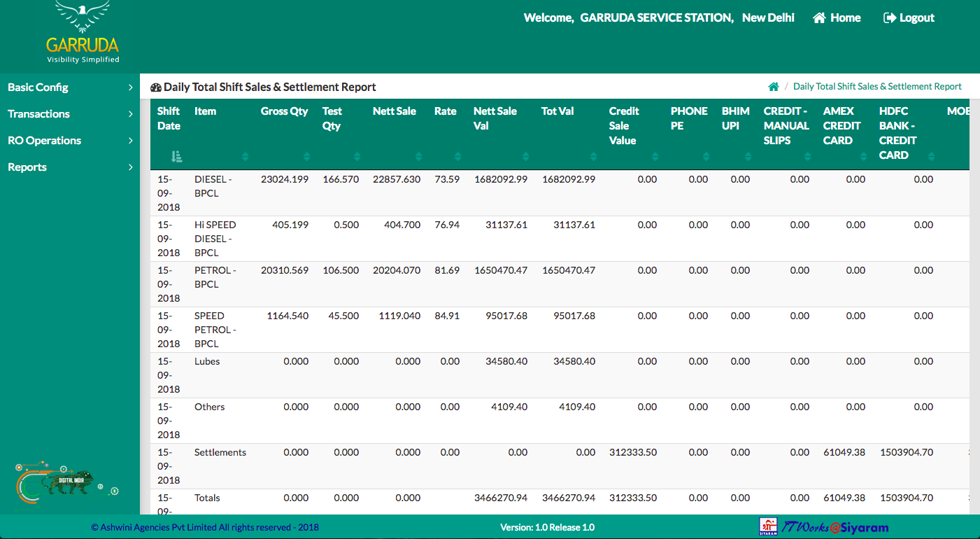Viewport: 980px width, 539px height.
Task: Click Settlements AMEX value 61049.38
Action: click(x=844, y=452)
